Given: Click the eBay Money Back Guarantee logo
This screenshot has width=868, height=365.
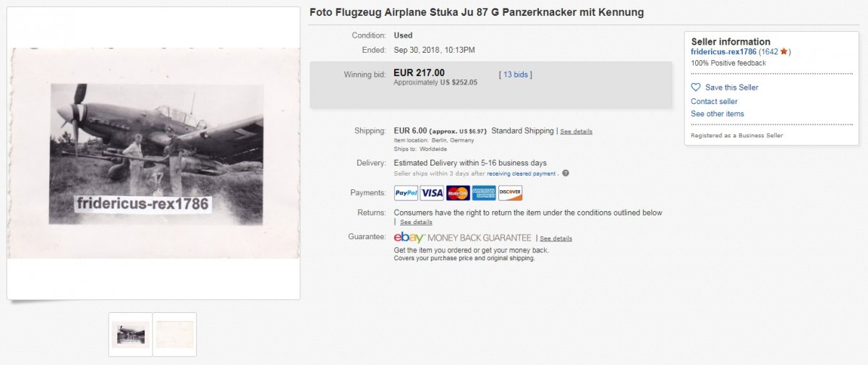Looking at the screenshot, I should pos(462,238).
